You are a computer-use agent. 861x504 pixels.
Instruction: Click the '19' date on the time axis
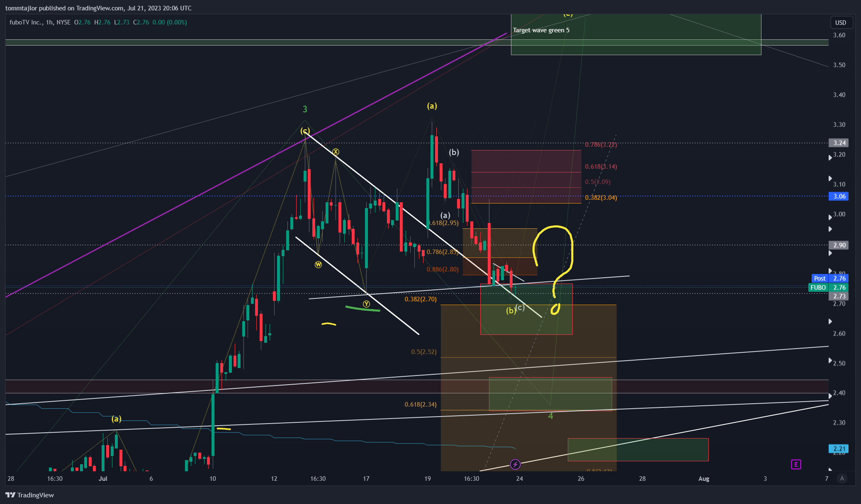pyautogui.click(x=427, y=479)
